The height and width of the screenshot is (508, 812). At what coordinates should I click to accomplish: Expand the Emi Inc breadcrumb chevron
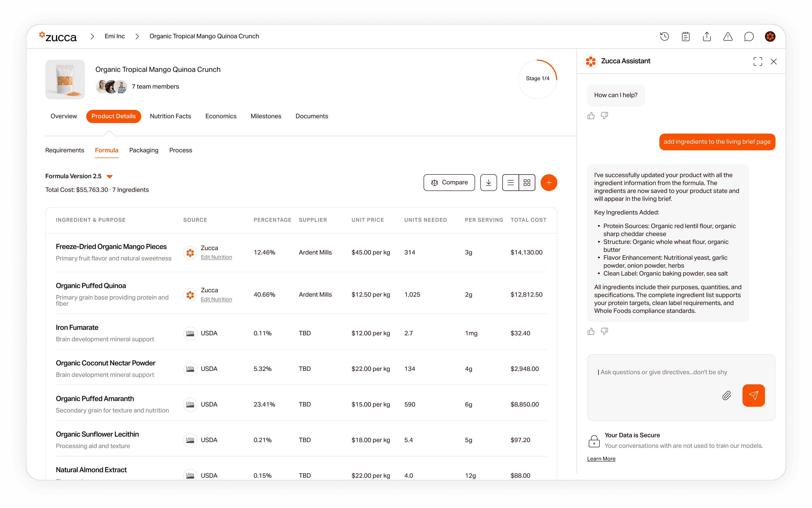137,36
